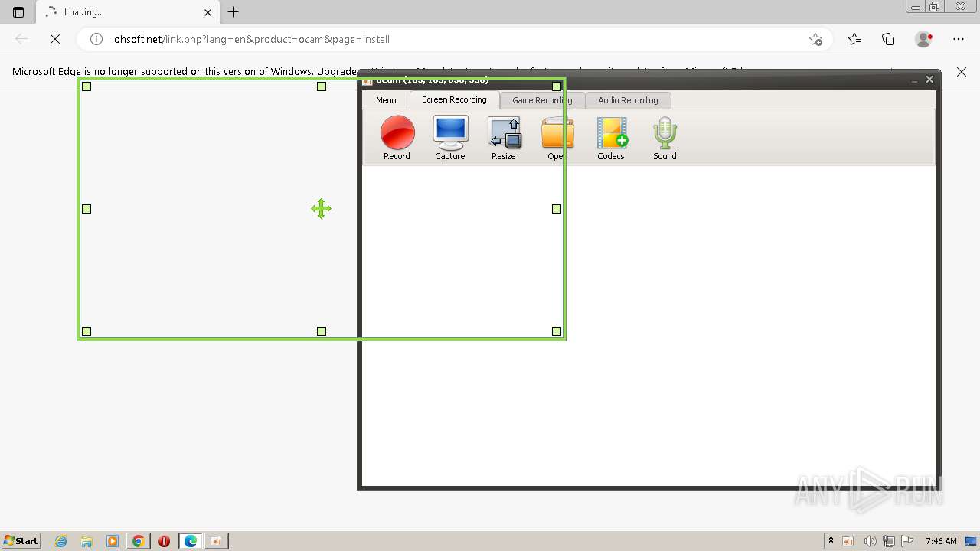This screenshot has height=551, width=980.
Task: Open the Resize tool in oCam
Action: pos(504,138)
